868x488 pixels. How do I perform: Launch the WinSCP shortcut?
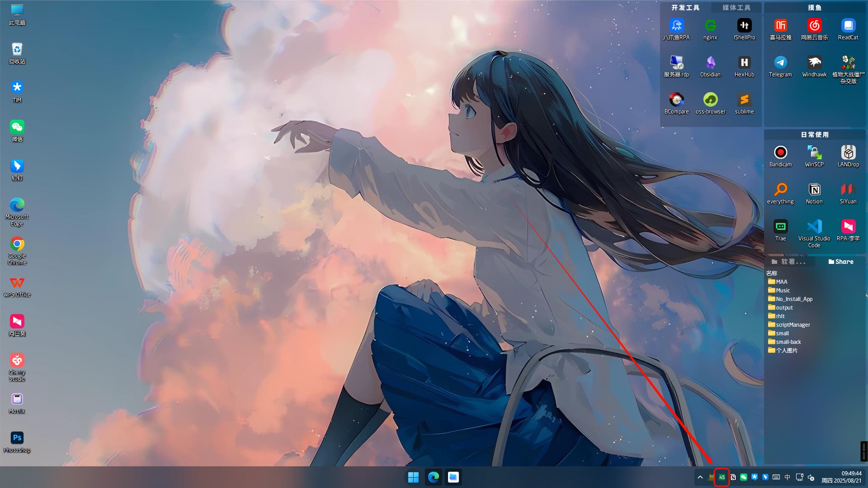pyautogui.click(x=814, y=156)
